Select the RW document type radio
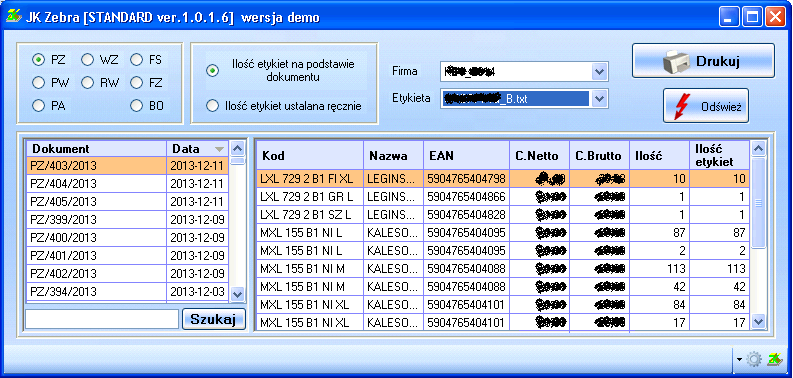Screen dimensions: 793x378 87,82
